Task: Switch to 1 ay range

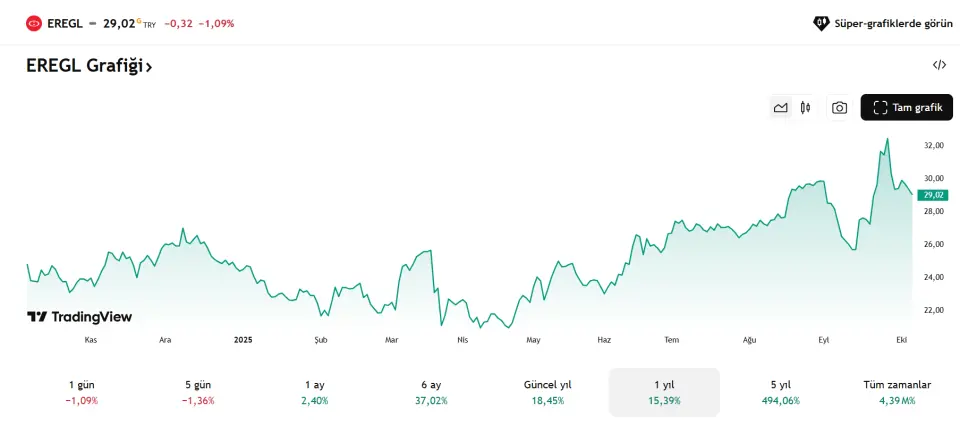Action: (314, 392)
